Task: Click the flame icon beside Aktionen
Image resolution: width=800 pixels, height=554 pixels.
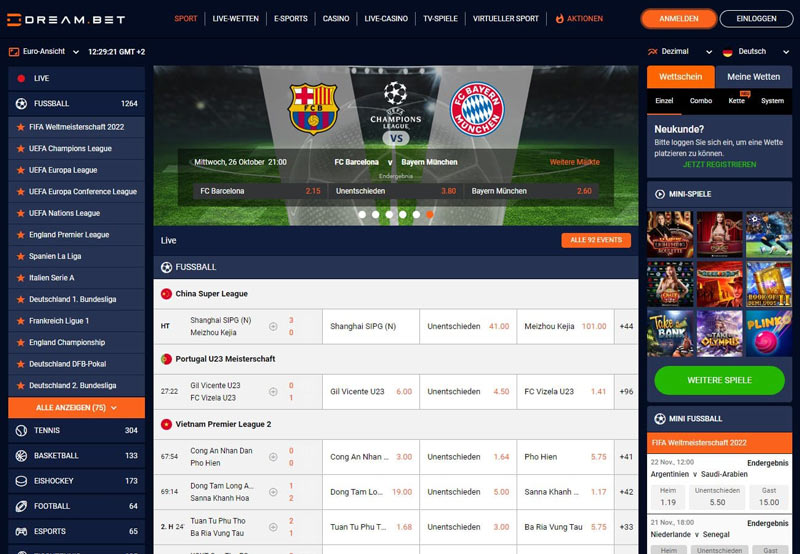Action: click(560, 18)
